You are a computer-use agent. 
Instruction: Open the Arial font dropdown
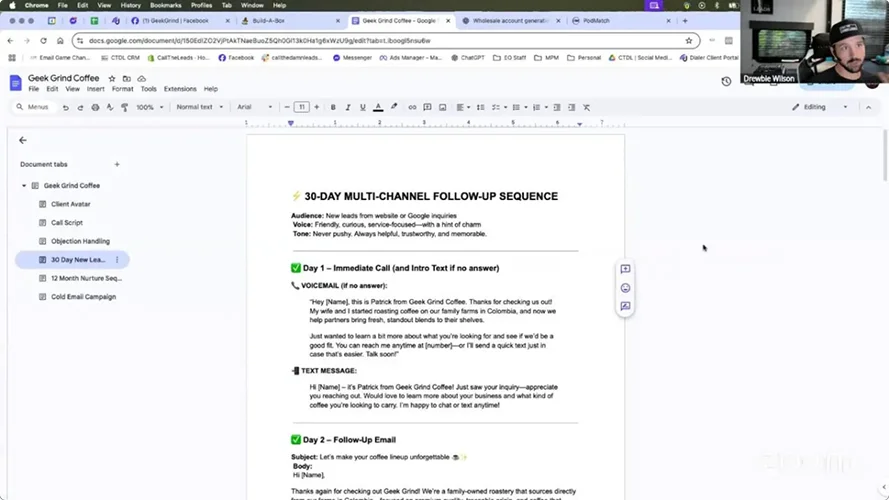tap(255, 107)
